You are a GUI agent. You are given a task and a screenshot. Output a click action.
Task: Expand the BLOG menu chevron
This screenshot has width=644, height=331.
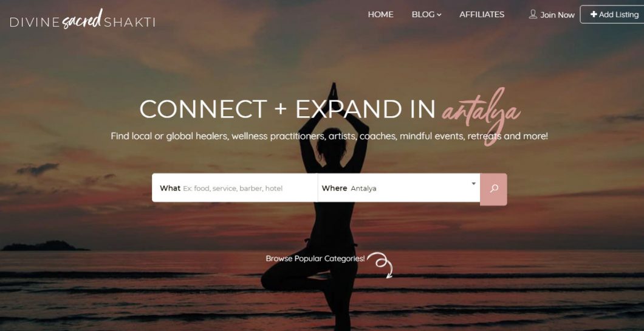(x=439, y=15)
